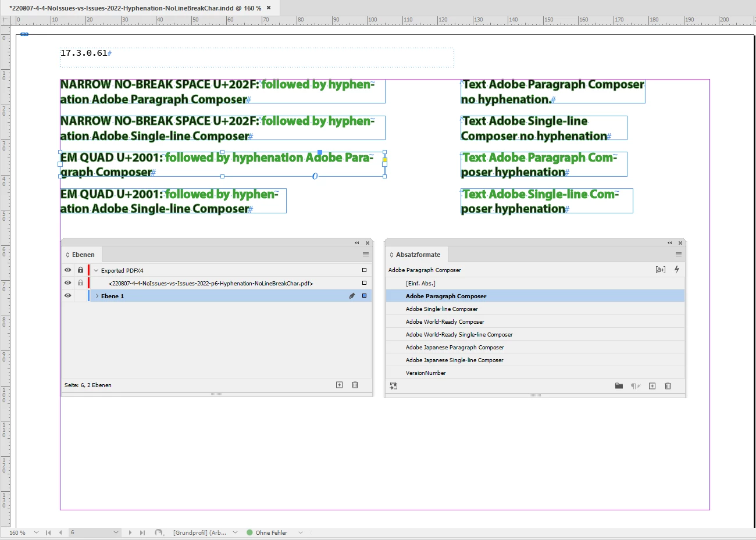The height and width of the screenshot is (540, 756).
Task: Apply Adobe Single-line Composer style
Action: click(x=535, y=309)
